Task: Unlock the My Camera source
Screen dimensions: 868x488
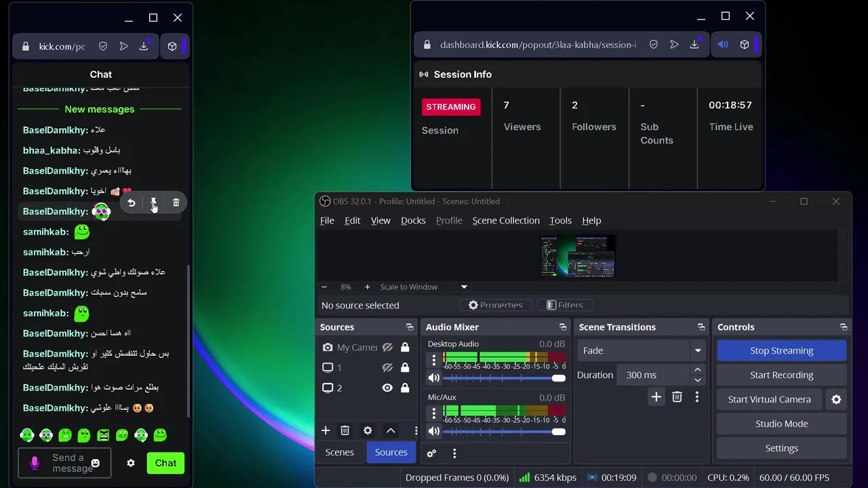Action: [405, 348]
